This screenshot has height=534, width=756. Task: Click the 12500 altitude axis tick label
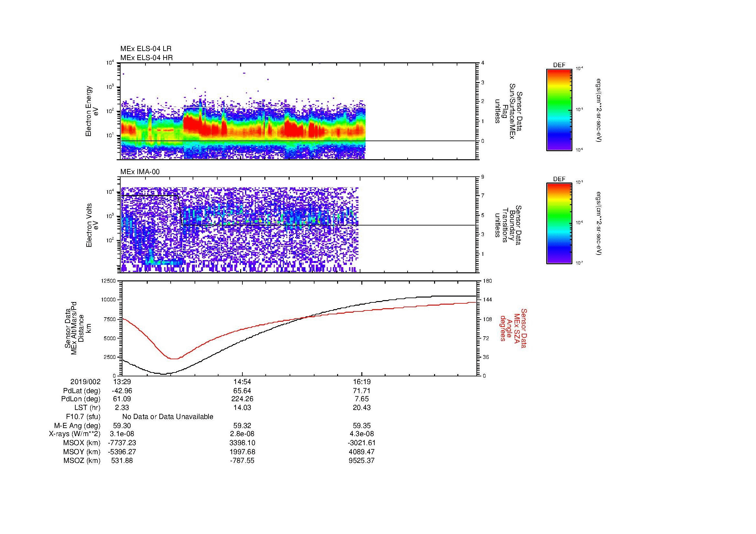tap(109, 281)
